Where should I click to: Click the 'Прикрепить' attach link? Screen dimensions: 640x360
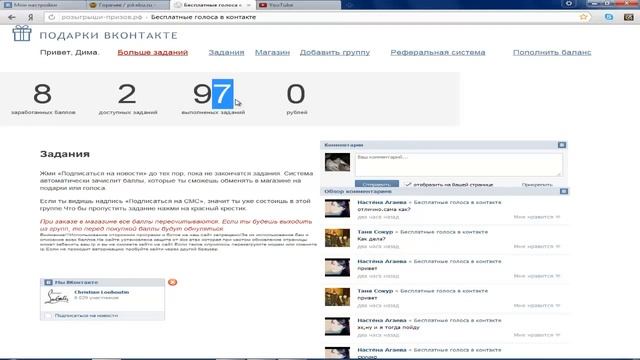tap(537, 184)
